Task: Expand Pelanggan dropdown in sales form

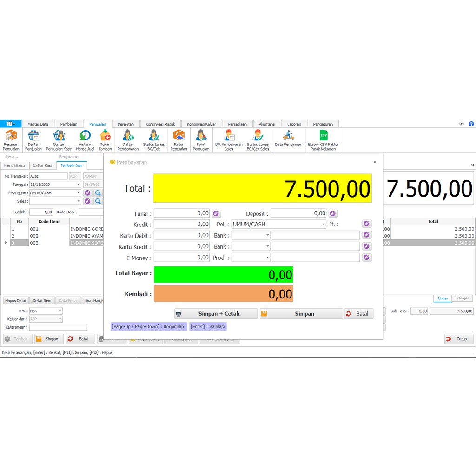Action: pos(78,193)
